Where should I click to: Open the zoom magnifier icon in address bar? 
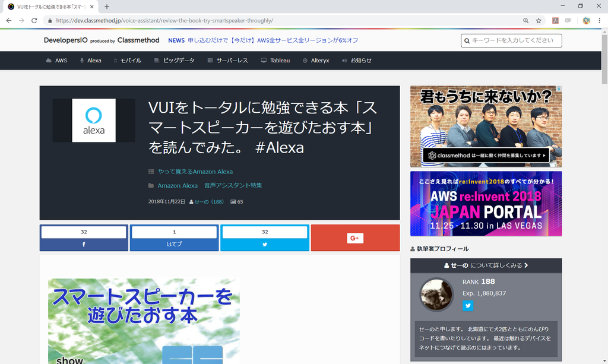pyautogui.click(x=526, y=21)
